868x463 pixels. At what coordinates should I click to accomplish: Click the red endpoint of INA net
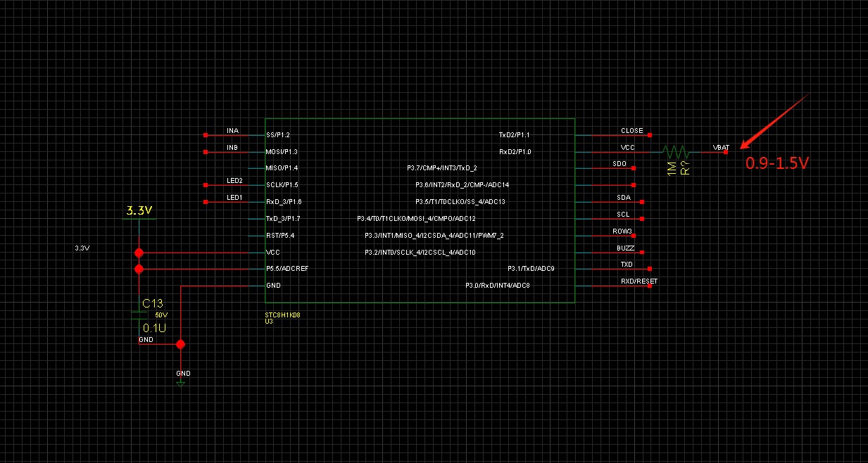tap(206, 134)
